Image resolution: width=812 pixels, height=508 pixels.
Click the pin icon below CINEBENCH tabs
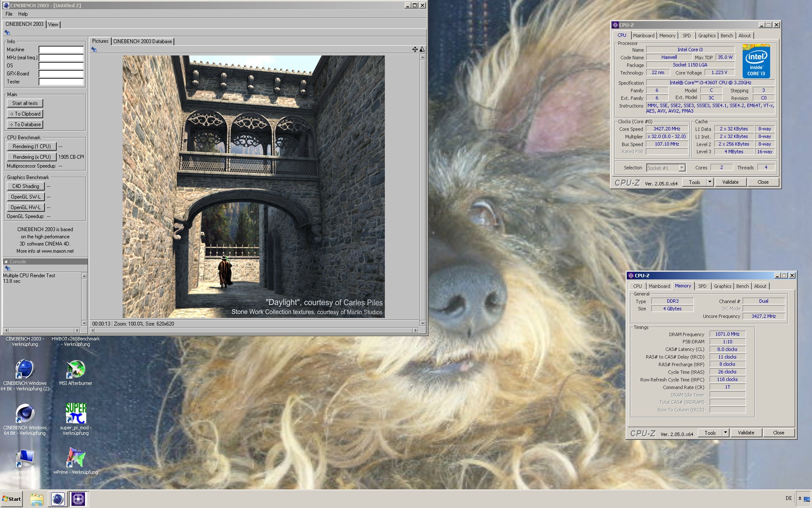tap(7, 33)
